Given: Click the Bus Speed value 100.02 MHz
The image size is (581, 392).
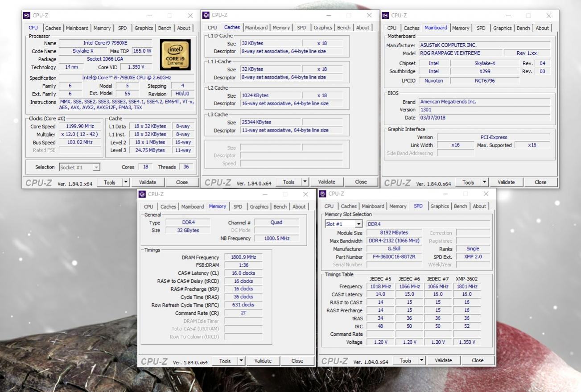Looking at the screenshot, I should (80, 142).
